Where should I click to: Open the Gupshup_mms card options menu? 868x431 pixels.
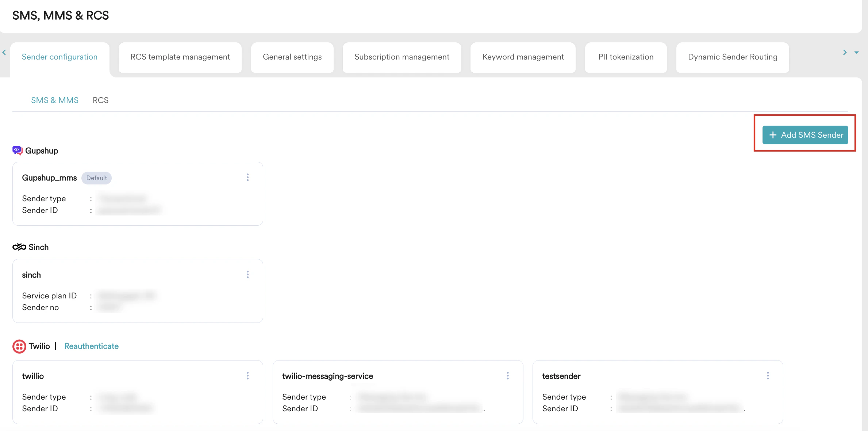pos(248,178)
